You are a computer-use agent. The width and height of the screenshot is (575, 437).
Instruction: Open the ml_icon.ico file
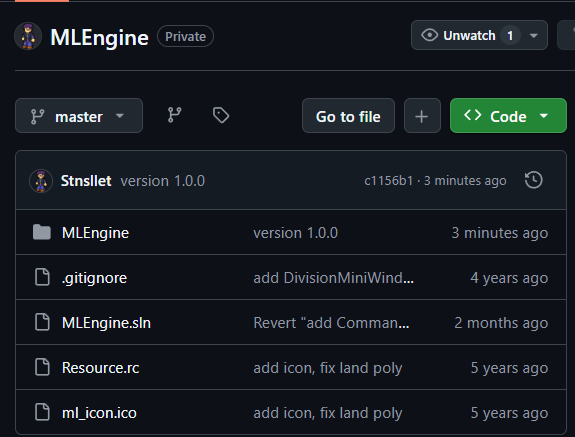(x=99, y=413)
